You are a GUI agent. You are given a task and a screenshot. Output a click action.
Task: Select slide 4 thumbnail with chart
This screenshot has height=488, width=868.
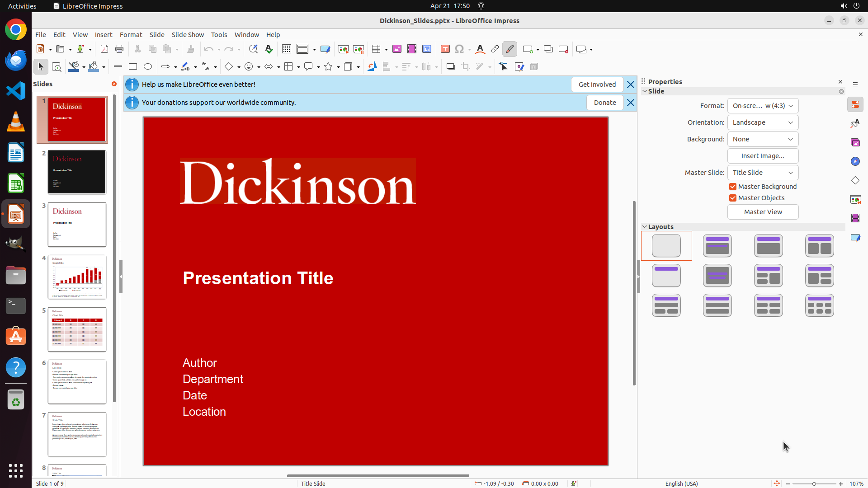pyautogui.click(x=77, y=277)
